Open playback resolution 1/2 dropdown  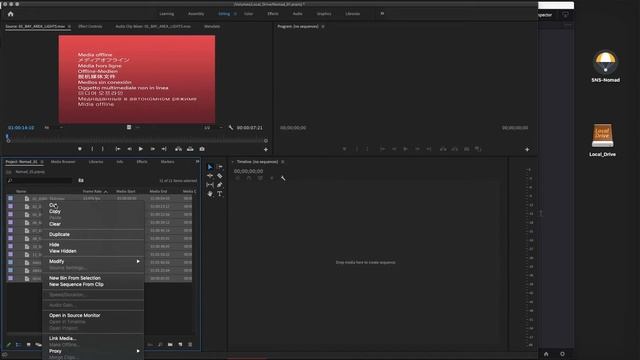213,128
